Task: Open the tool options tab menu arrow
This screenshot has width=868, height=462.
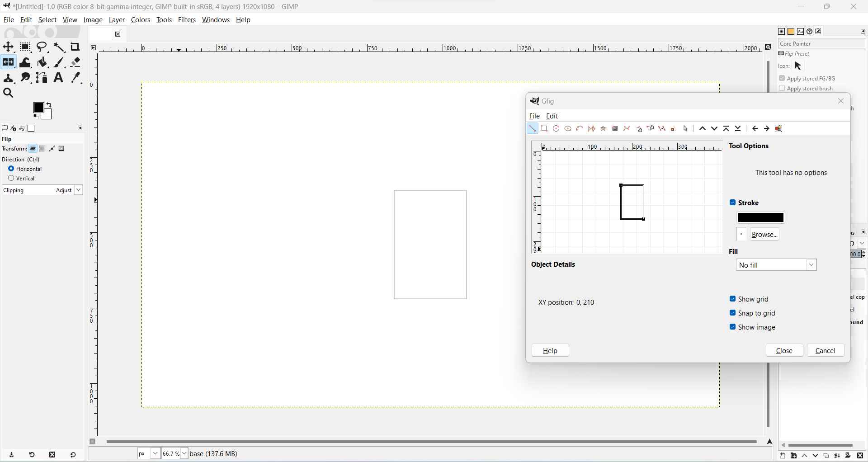Action: [80, 129]
